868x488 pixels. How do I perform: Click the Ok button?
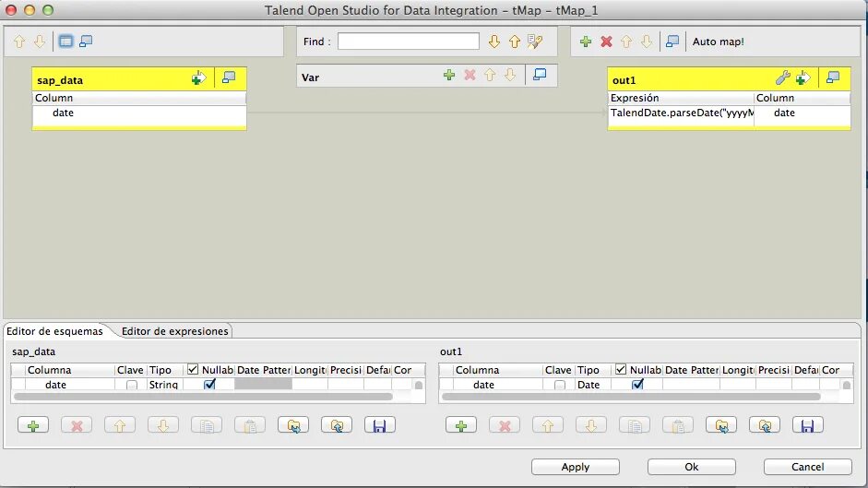(x=692, y=467)
